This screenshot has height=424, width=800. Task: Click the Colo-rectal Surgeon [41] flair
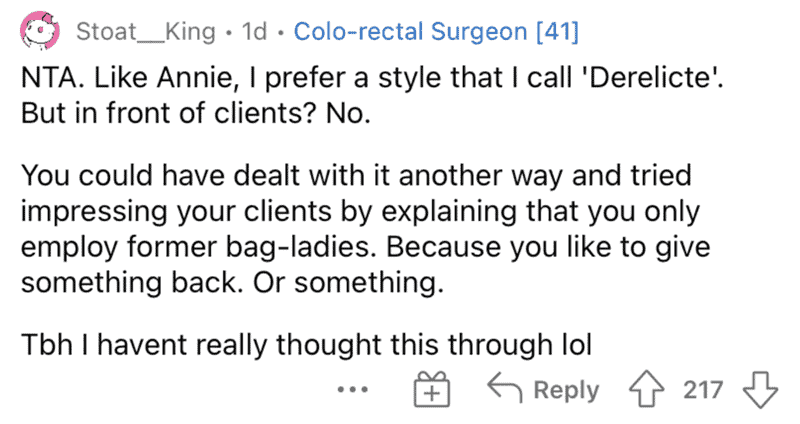point(436,32)
